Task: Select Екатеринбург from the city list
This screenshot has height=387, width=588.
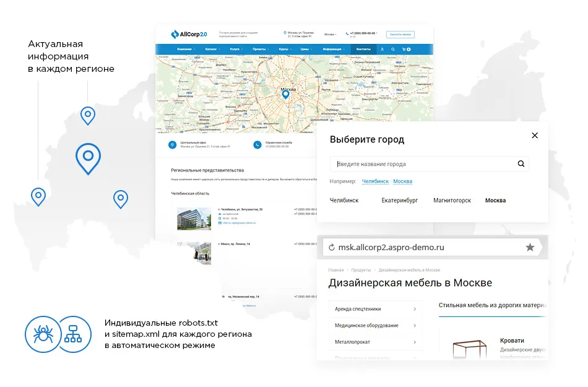Action: (400, 201)
